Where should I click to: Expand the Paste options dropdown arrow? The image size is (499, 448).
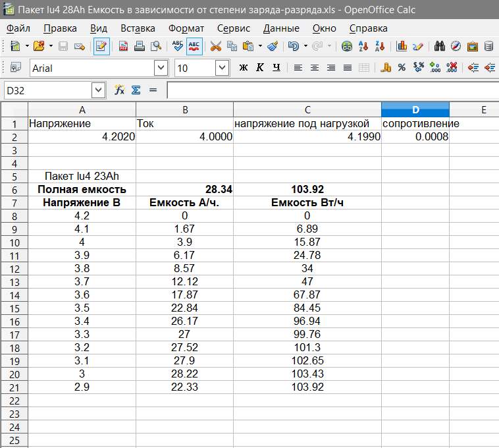(260, 47)
